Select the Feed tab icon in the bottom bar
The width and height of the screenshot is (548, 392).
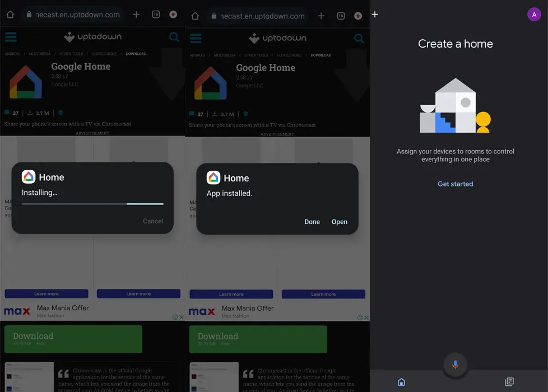(x=509, y=381)
